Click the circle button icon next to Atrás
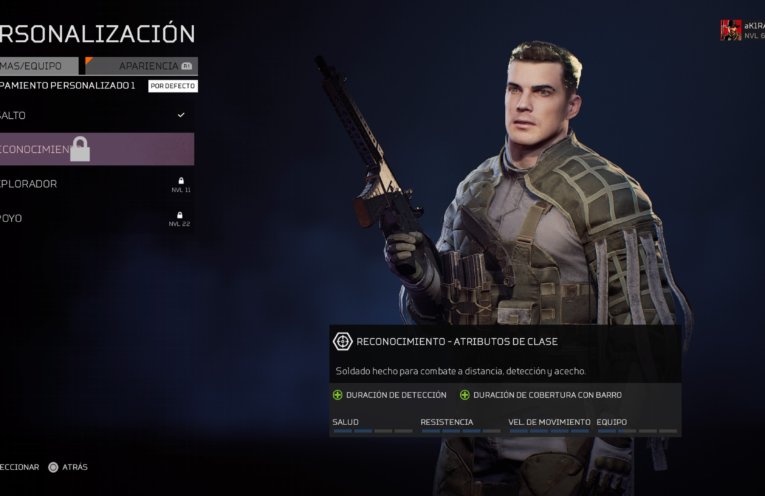 [x=53, y=467]
